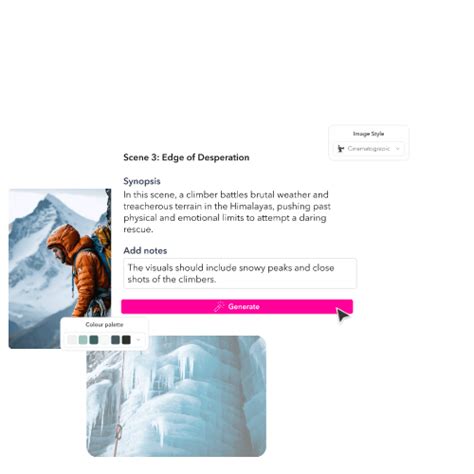The width and height of the screenshot is (474, 474).
Task: Pick the lightest grey palette swatch
Action: [72, 340]
